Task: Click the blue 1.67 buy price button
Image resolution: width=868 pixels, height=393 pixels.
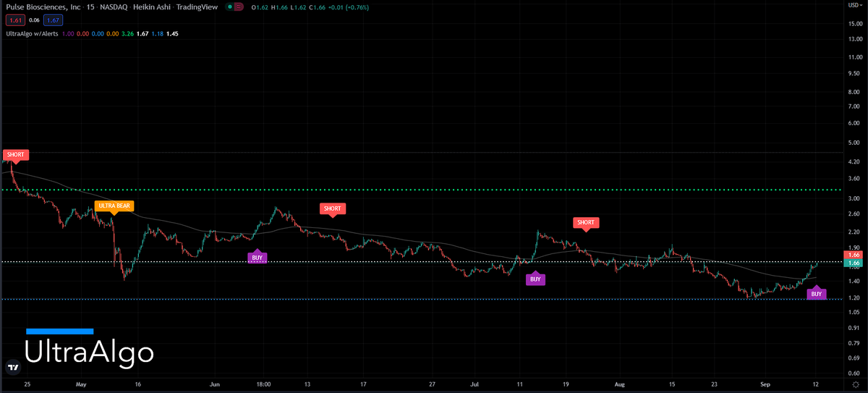Action: (54, 20)
